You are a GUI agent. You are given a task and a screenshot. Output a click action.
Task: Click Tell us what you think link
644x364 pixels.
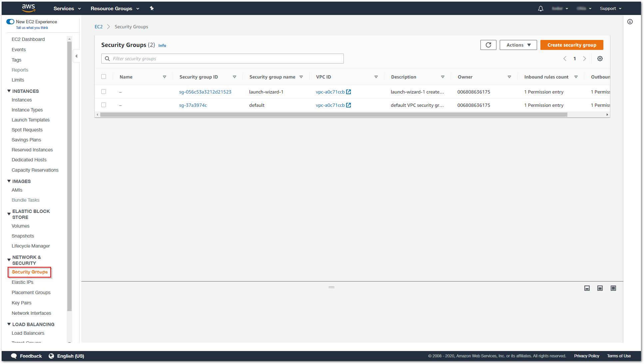point(32,28)
